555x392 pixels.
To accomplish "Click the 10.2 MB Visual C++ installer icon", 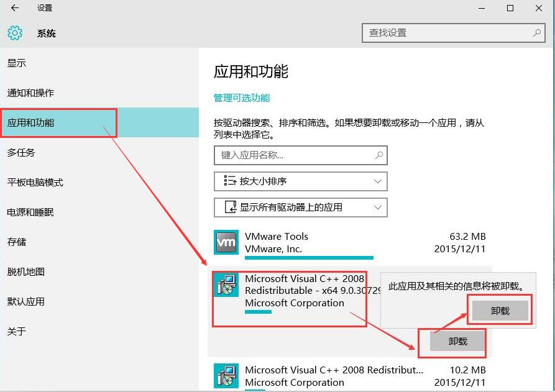I will coord(226,376).
